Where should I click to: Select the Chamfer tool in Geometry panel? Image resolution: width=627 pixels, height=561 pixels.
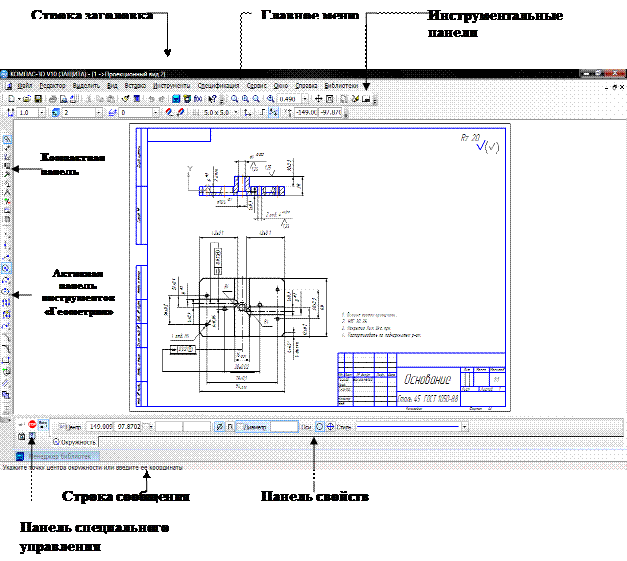pos(6,337)
